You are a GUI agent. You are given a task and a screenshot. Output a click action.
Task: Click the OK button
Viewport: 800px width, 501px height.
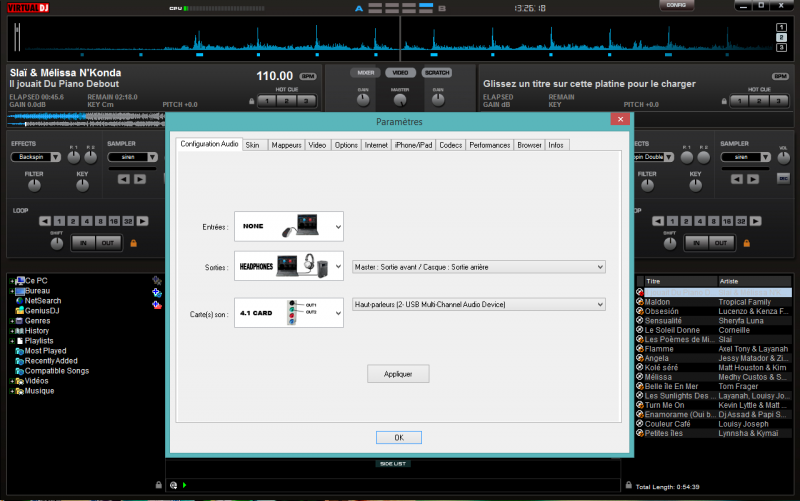[x=398, y=437]
